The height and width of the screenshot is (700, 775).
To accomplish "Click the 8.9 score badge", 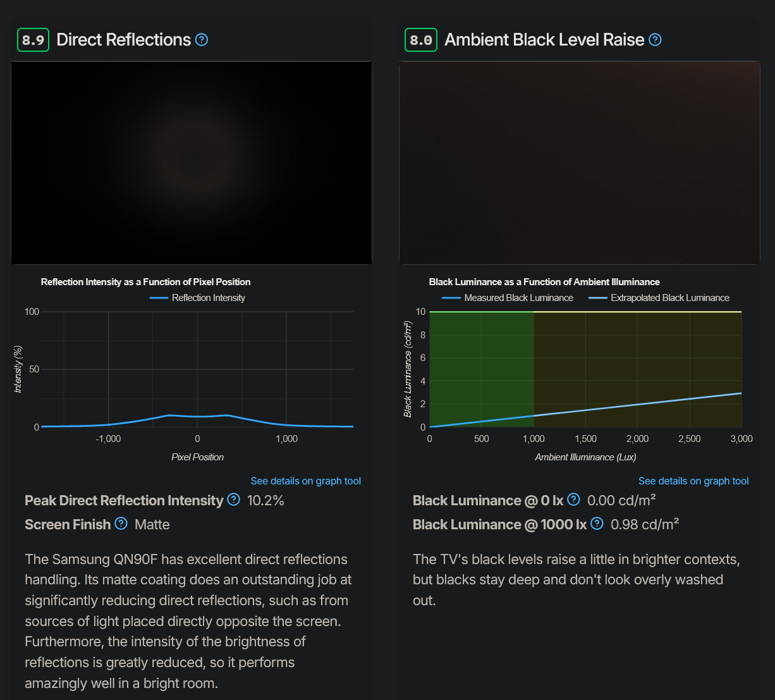I will click(x=33, y=40).
